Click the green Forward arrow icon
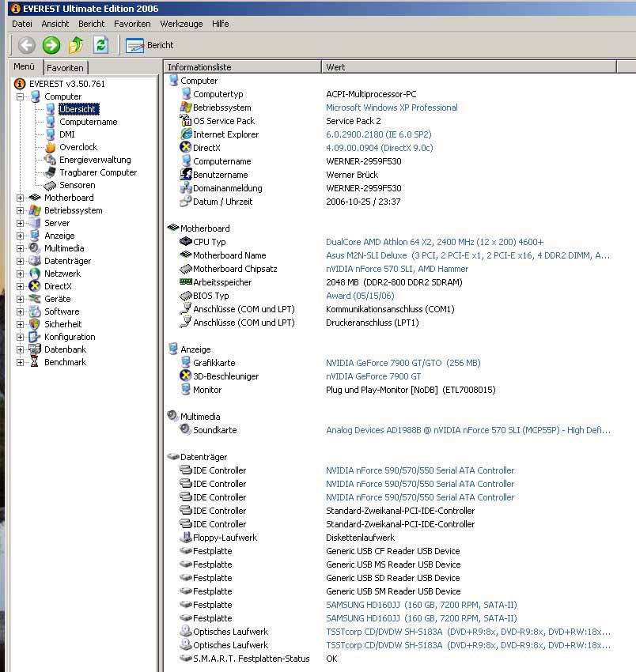Image resolution: width=636 pixels, height=672 pixels. point(51,45)
